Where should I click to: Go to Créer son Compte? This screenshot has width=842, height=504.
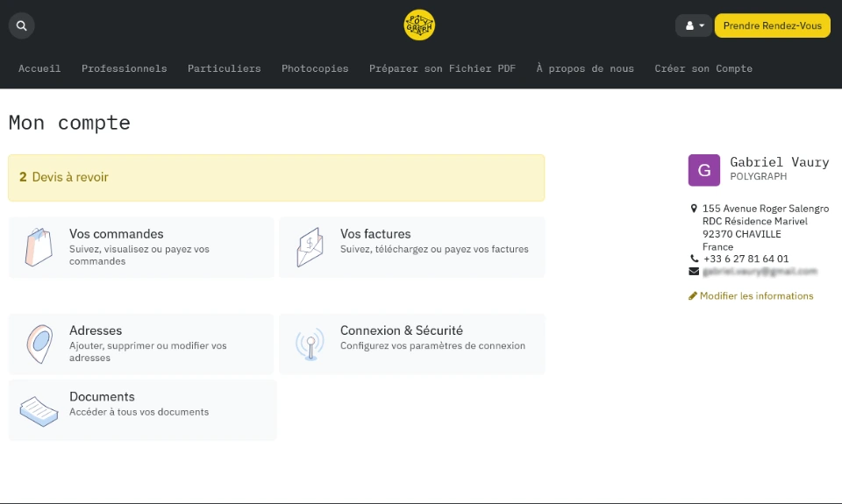tap(703, 68)
